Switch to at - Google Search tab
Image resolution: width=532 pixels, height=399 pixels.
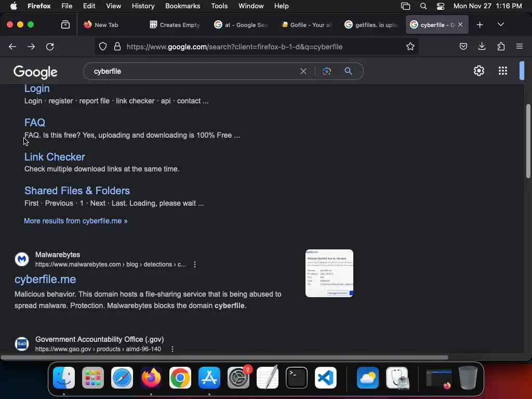242,25
